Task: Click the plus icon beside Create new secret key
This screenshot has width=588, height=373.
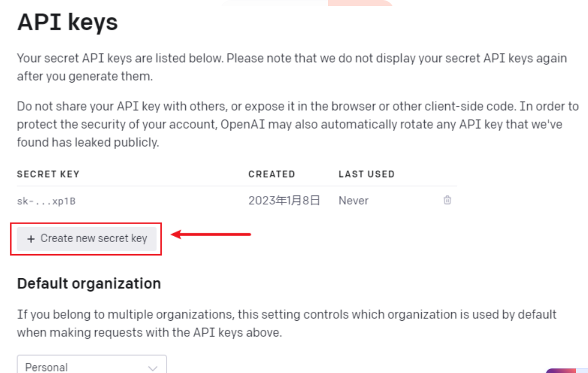Action: pyautogui.click(x=31, y=239)
